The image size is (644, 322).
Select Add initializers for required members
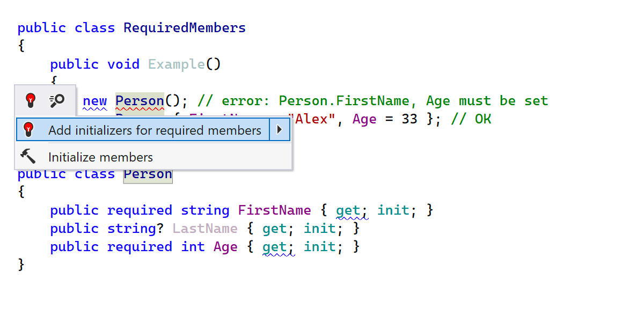click(x=155, y=130)
